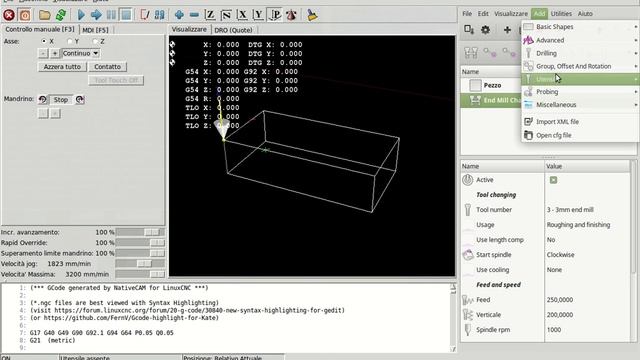The image size is (640, 360).
Task: Choose Import XML file menu entry
Action: [580, 122]
